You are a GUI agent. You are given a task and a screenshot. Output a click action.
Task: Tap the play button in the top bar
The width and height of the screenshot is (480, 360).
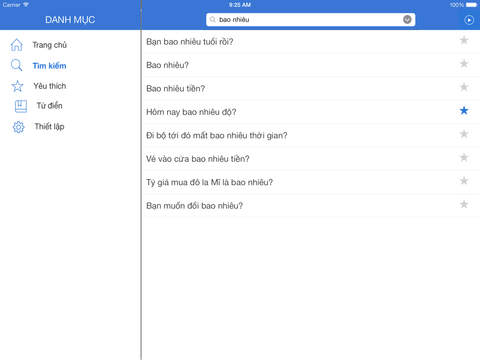(469, 20)
